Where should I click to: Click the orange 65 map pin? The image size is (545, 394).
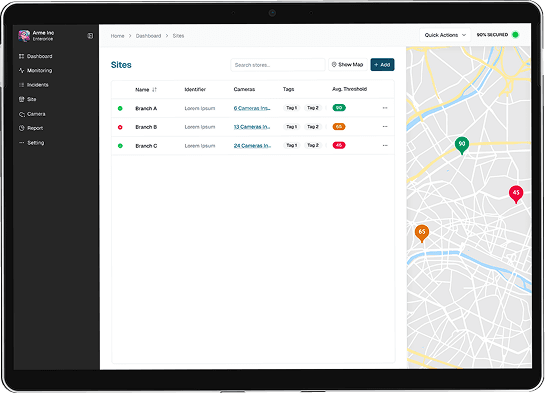pos(422,233)
